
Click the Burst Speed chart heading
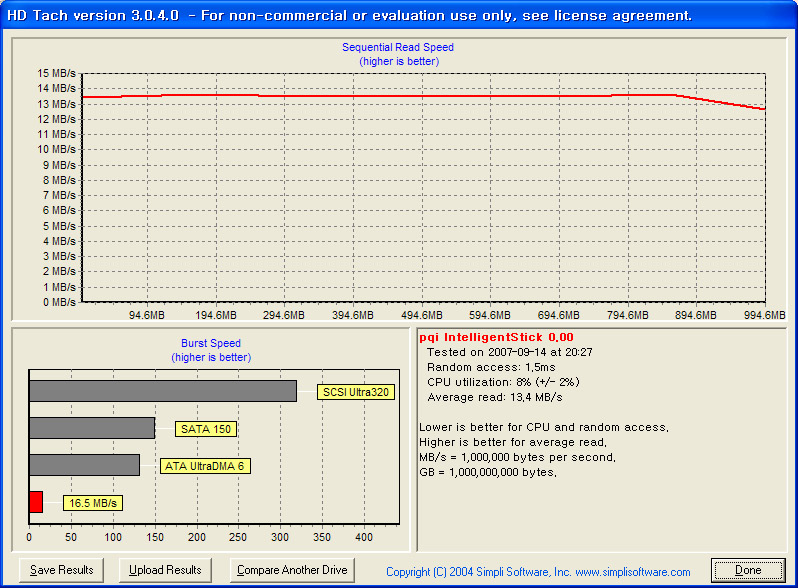click(211, 343)
